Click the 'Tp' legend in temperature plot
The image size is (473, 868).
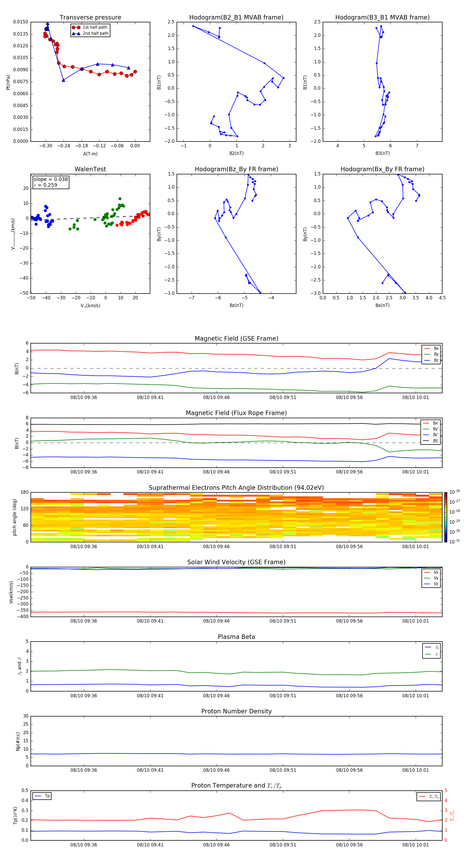42,796
